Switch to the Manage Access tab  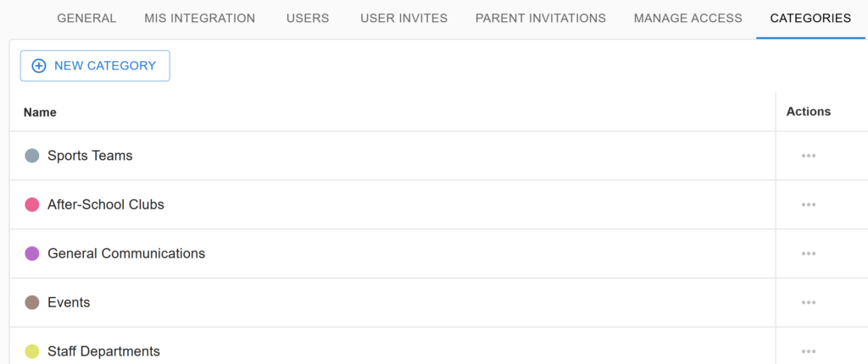(688, 19)
